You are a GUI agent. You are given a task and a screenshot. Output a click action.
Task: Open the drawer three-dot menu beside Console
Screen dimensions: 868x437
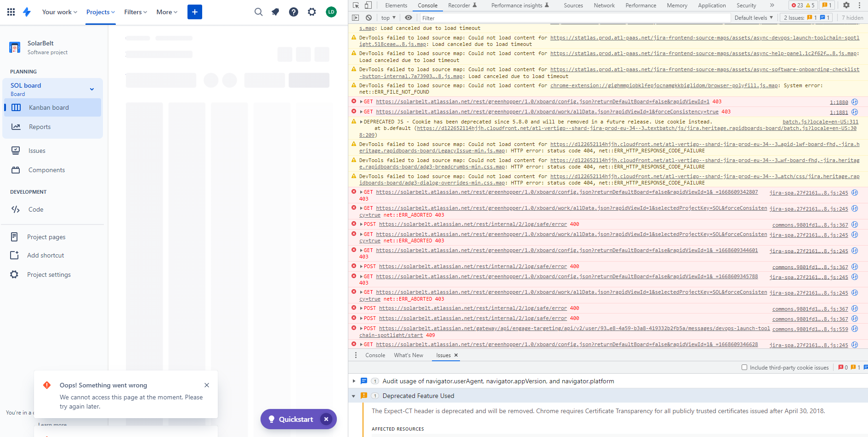(x=356, y=355)
